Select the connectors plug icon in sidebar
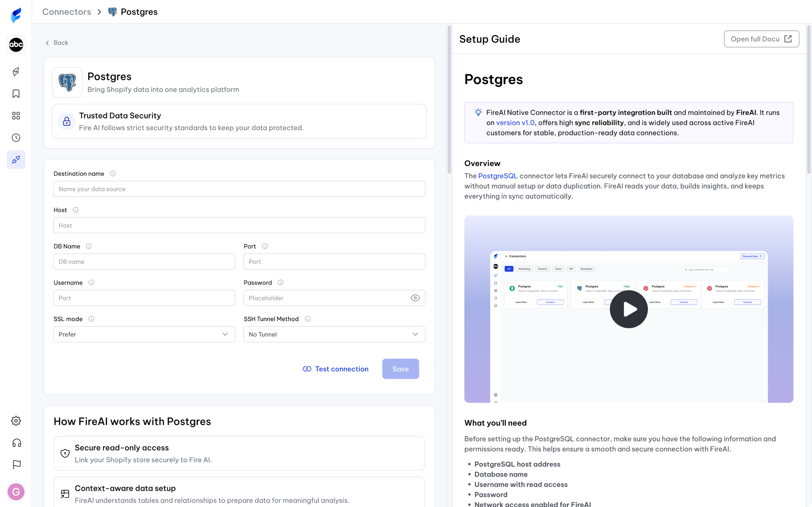The image size is (812, 507). 16,160
